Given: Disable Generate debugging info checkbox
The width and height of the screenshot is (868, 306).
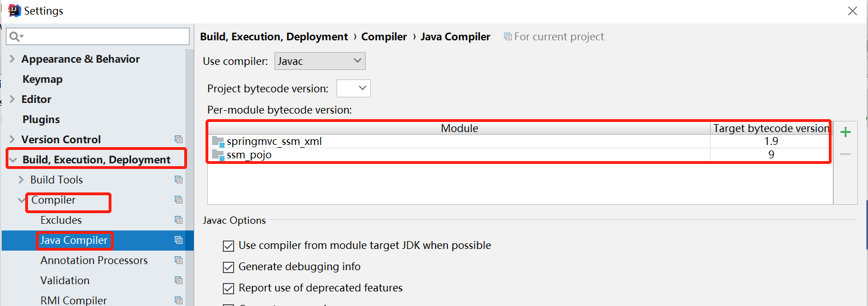Looking at the screenshot, I should (228, 267).
